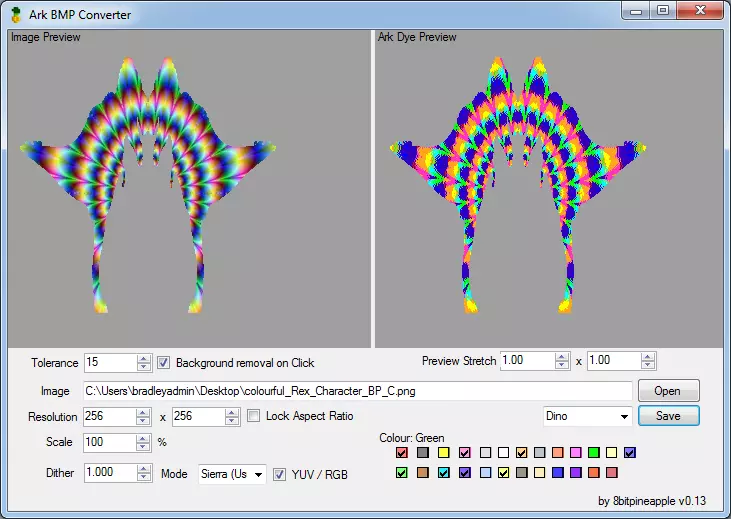Image resolution: width=731 pixels, height=519 pixels.
Task: Close the Ark BMP Converter window
Action: pyautogui.click(x=700, y=11)
